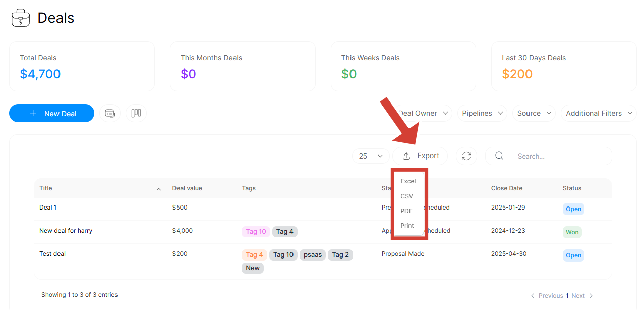
Task: Choose Excel from the export menu
Action: click(x=408, y=181)
